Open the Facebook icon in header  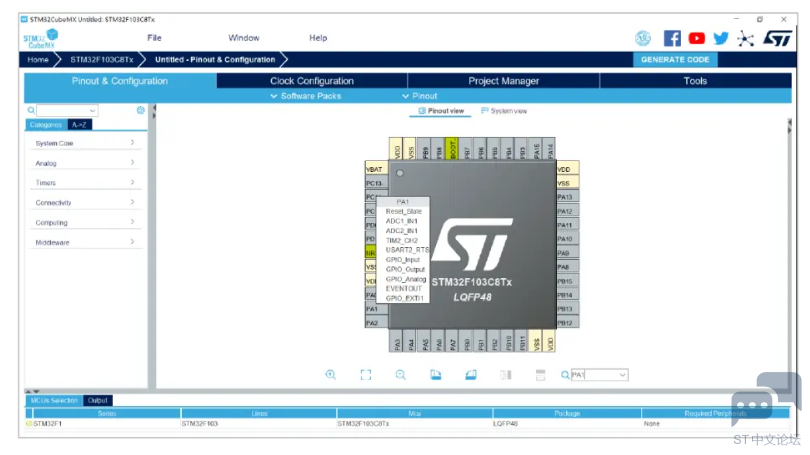(672, 38)
